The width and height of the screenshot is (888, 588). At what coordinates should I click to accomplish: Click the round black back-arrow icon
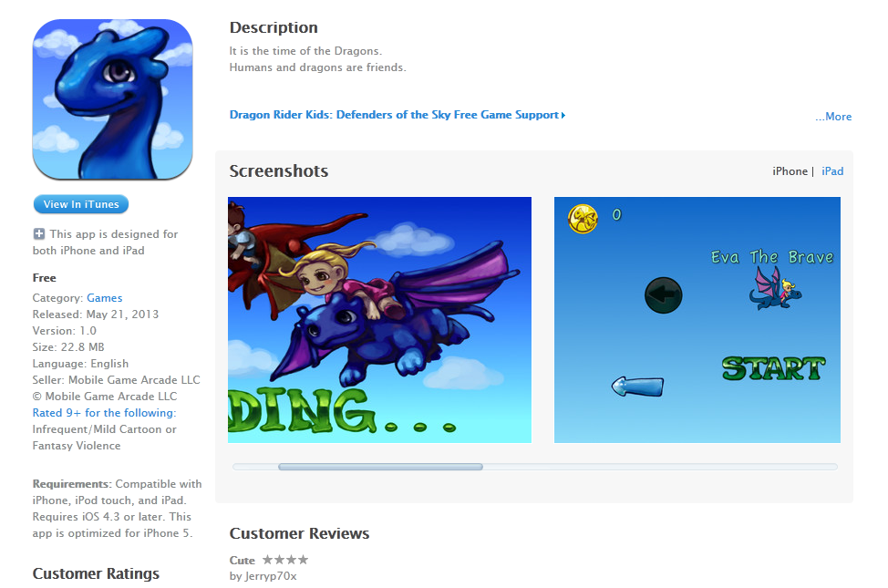pos(663,295)
